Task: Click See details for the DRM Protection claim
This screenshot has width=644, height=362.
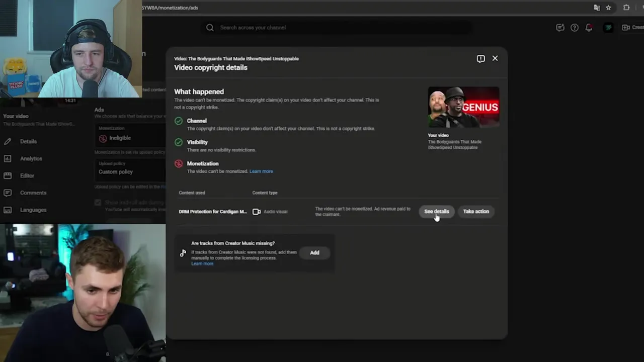Action: [x=436, y=212]
